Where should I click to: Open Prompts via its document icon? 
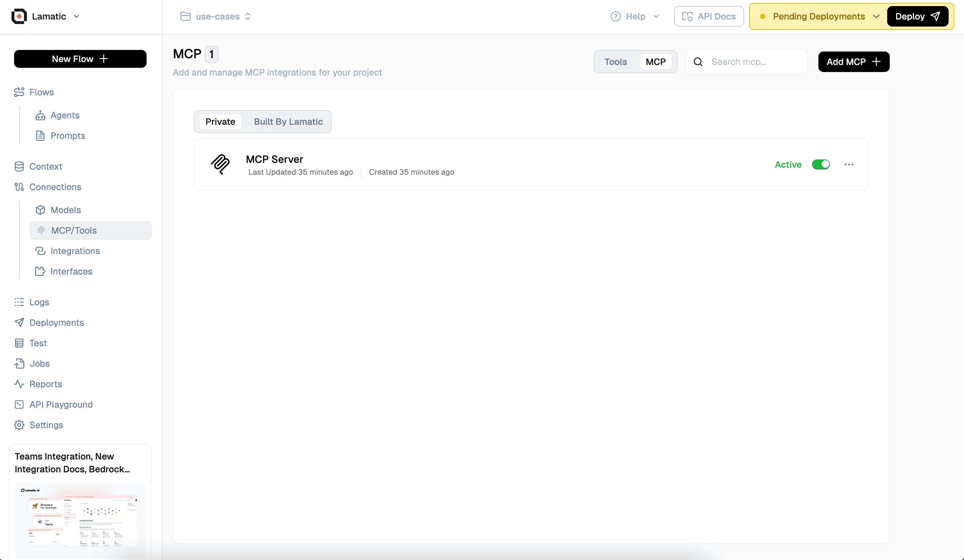click(40, 136)
